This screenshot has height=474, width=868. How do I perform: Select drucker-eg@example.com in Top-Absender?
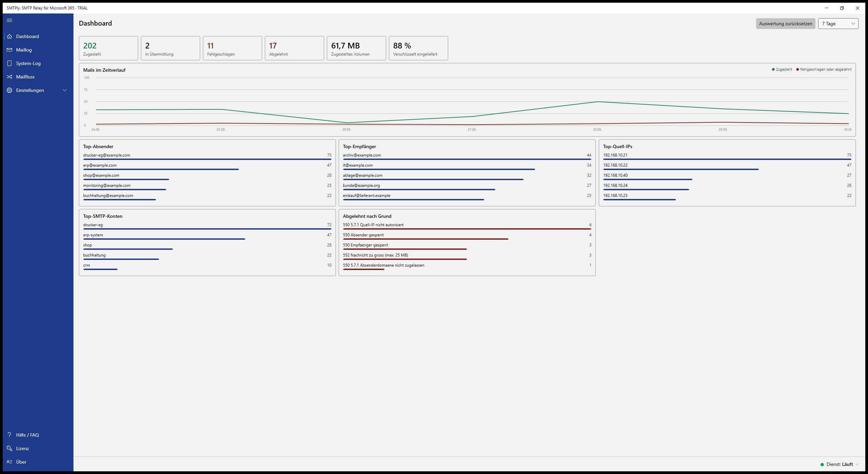coord(207,156)
